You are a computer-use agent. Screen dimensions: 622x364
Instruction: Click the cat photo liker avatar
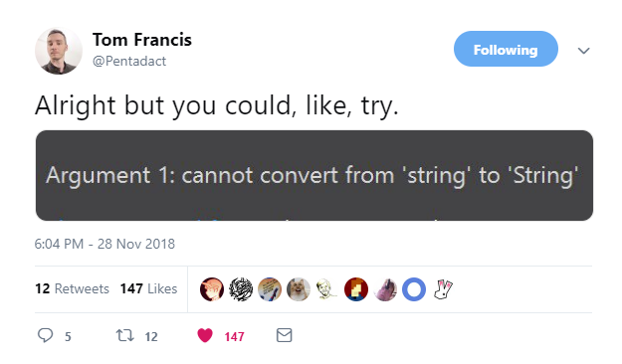299,289
